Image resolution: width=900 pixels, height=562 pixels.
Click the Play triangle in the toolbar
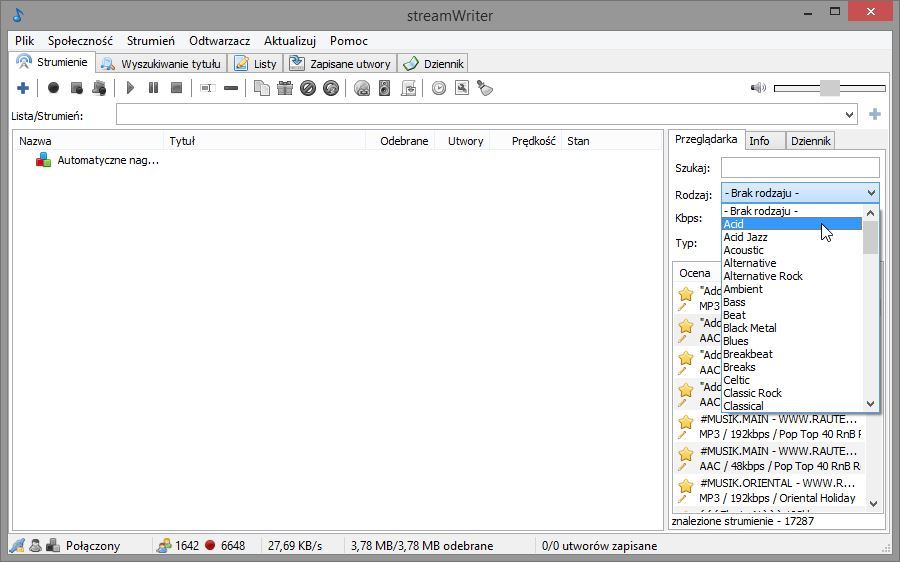[x=130, y=88]
